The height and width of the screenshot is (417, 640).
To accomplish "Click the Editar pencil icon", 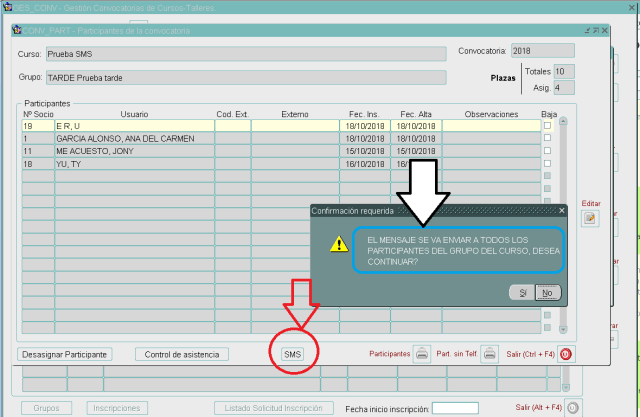I will [x=590, y=218].
